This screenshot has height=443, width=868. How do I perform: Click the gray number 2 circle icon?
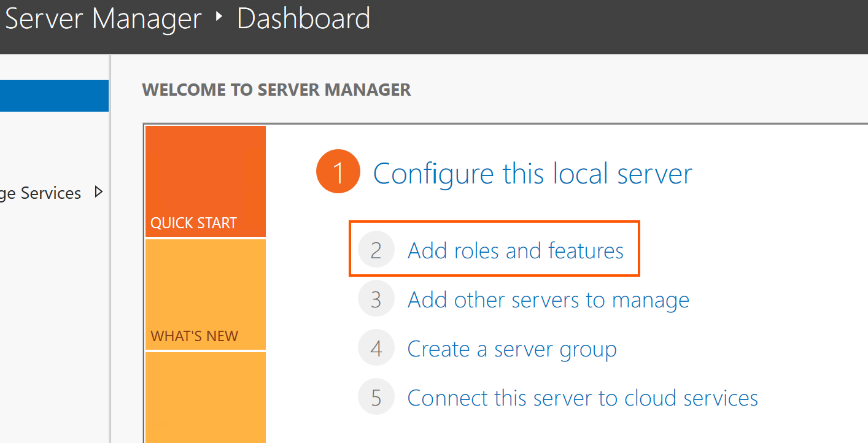pos(376,250)
